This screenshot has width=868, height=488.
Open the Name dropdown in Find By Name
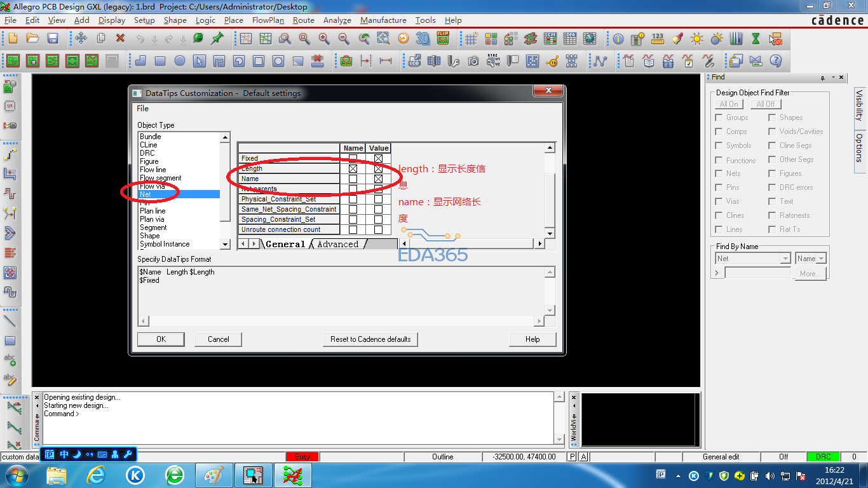point(821,259)
